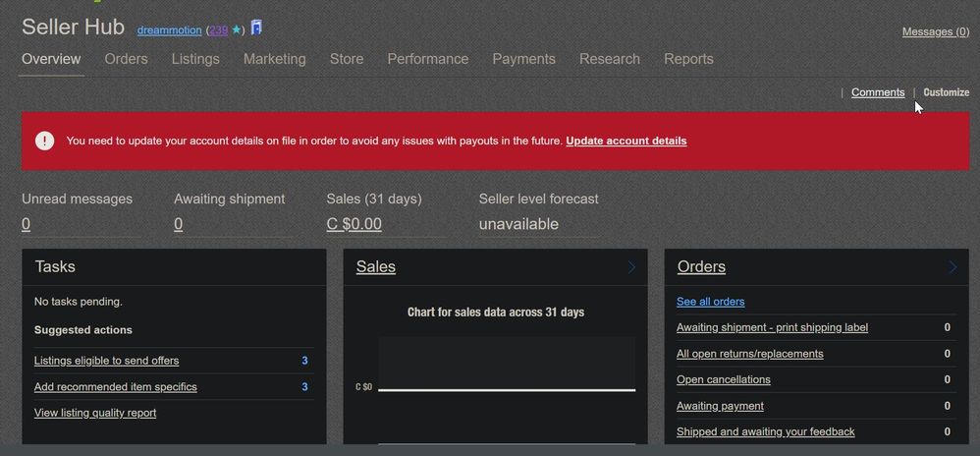
Task: Click the Seller level forecast unavailable value
Action: click(518, 224)
